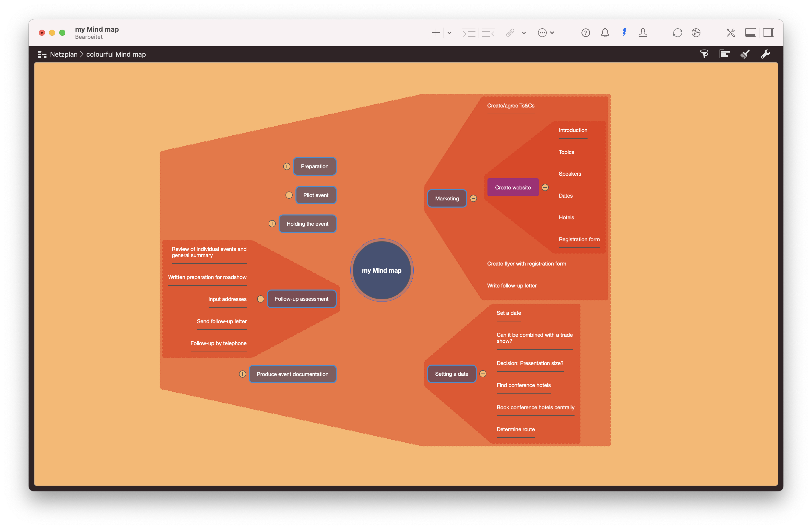Select the Holding the event node
812x529 pixels.
point(307,224)
